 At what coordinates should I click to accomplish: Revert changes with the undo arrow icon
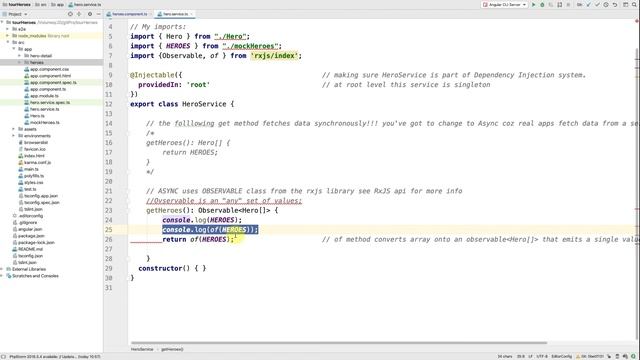(x=615, y=4)
